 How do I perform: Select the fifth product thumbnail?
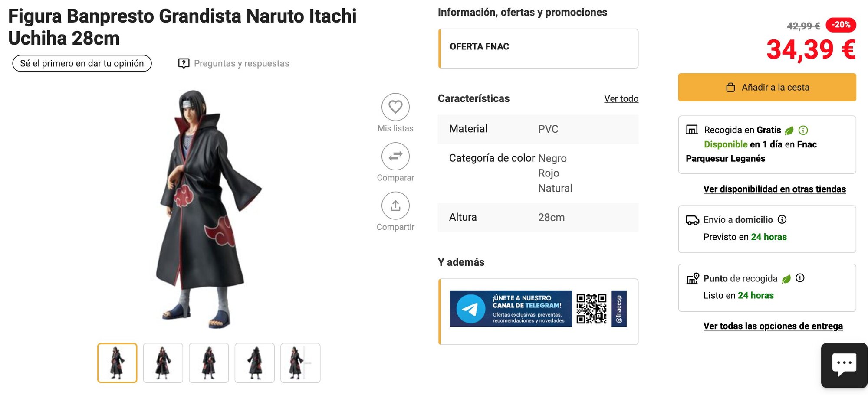(300, 363)
